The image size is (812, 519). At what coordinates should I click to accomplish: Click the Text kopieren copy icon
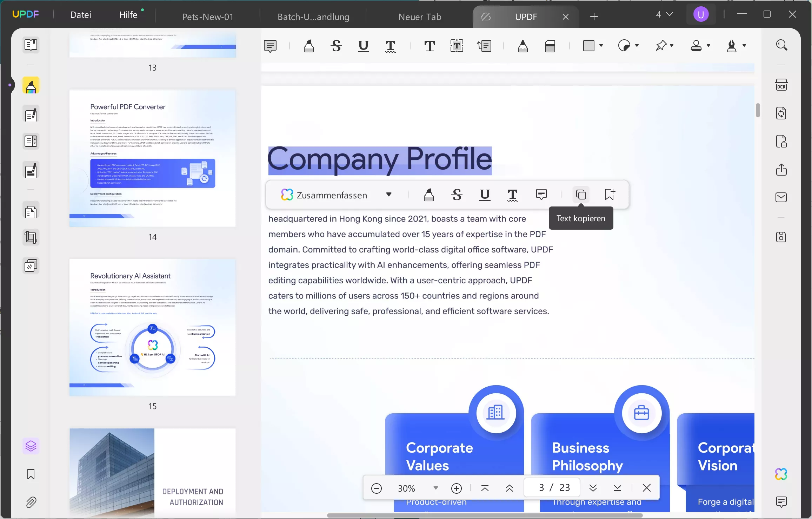581,195
